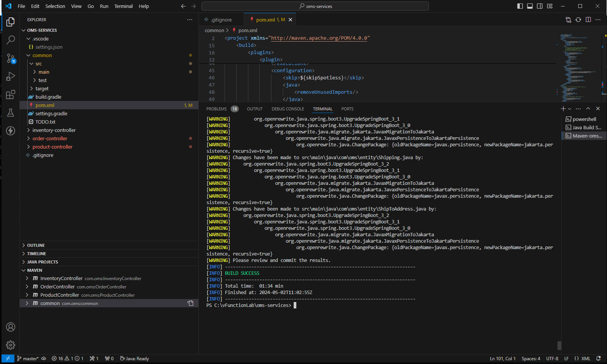Open the launch profile dropdown arrow

(x=570, y=109)
